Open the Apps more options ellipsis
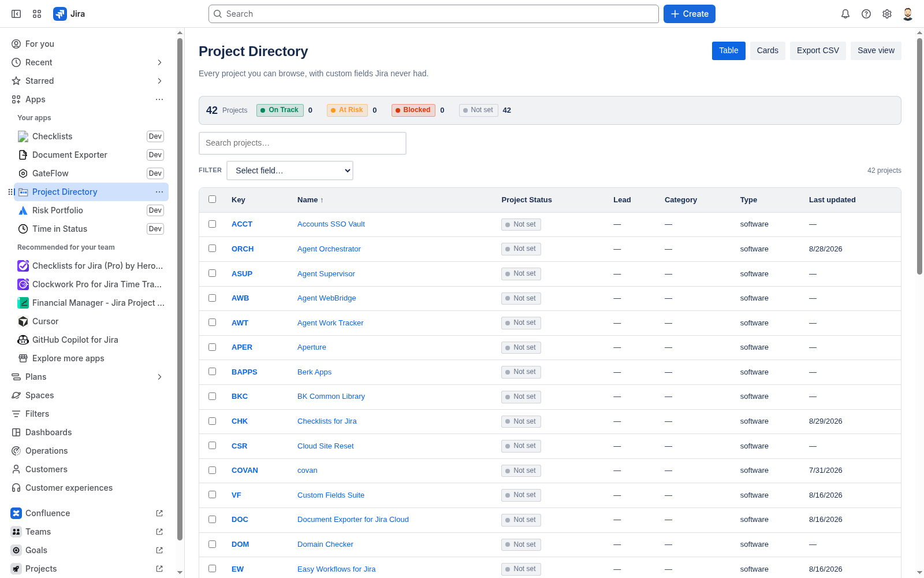This screenshot has width=924, height=578. [159, 99]
